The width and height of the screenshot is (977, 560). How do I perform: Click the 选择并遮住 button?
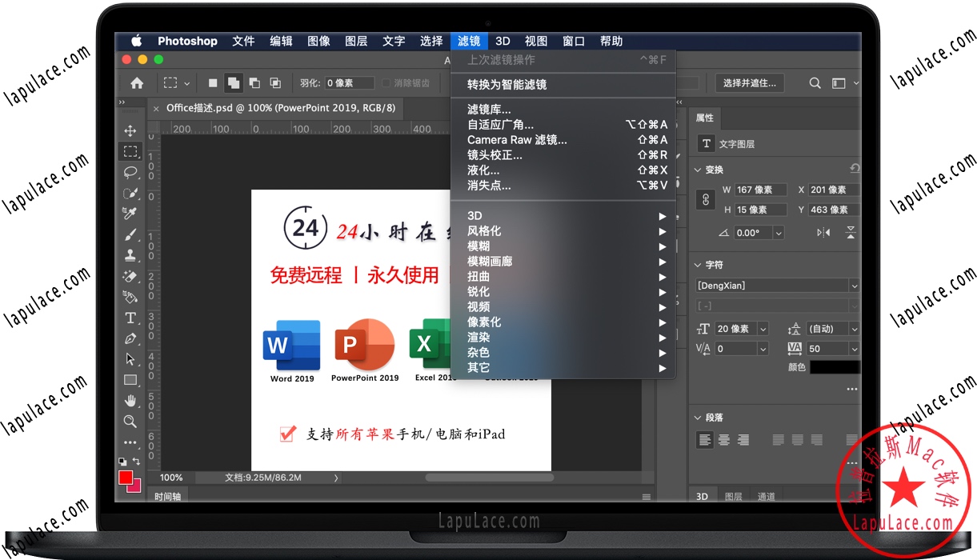click(749, 82)
